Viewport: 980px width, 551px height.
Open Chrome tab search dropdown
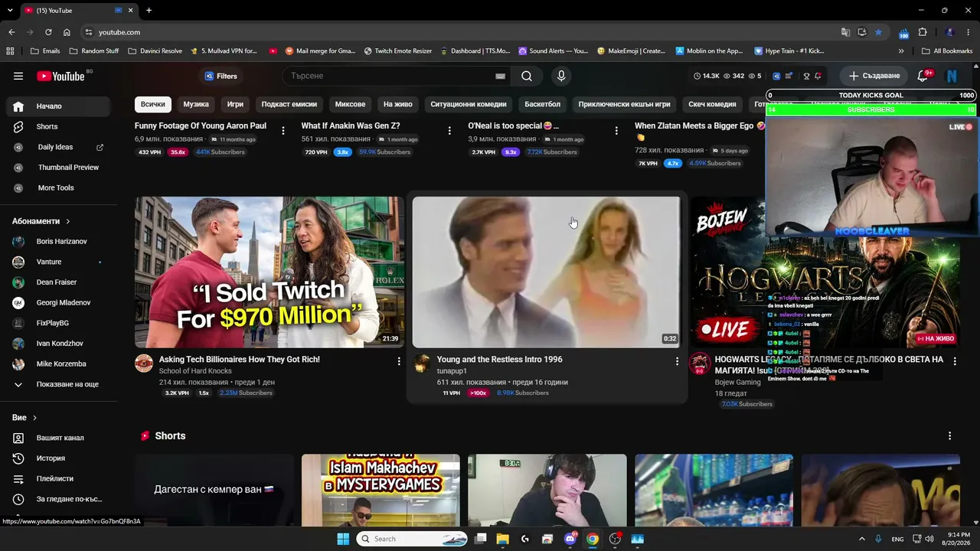(x=10, y=10)
